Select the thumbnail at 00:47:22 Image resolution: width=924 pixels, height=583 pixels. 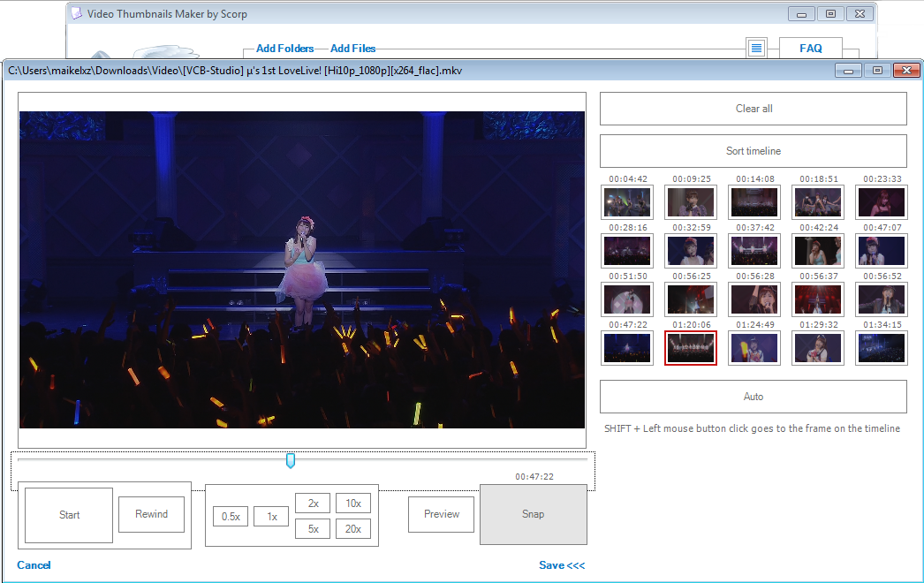pyautogui.click(x=627, y=348)
